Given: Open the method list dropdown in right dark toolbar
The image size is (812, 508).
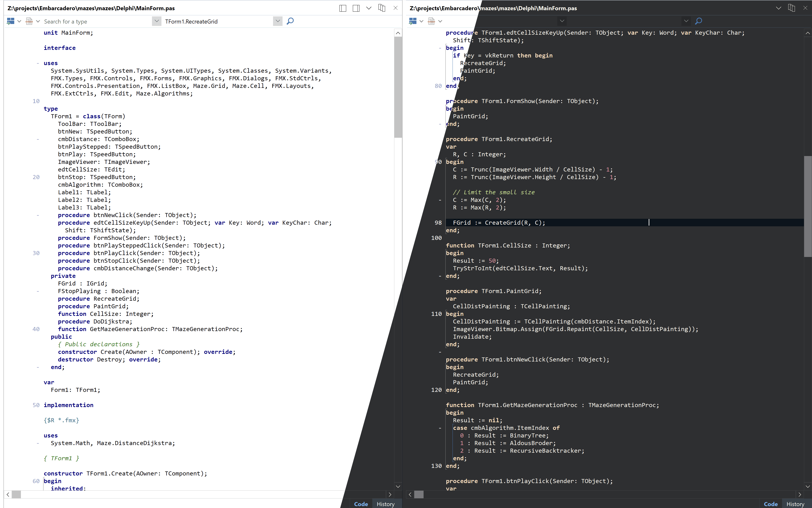Looking at the screenshot, I should (x=686, y=21).
